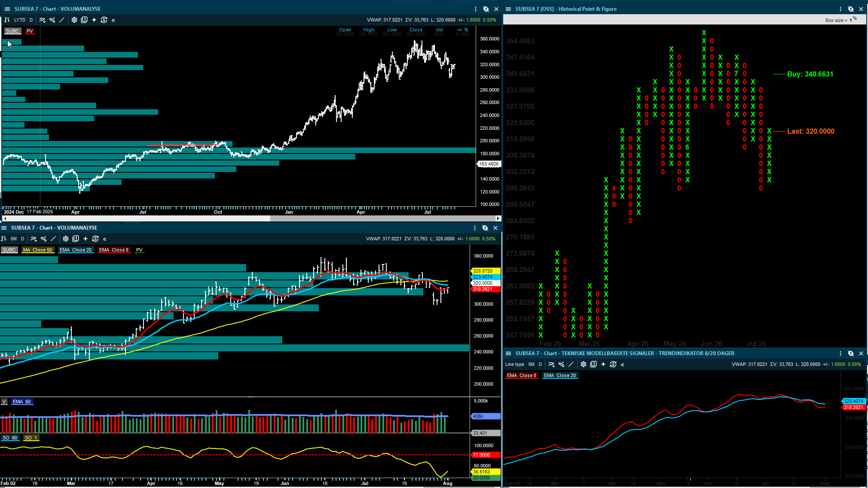Viewport: 868px width, 488px height.
Task: Add a comparison study in the top VOLUMANALYSE chart
Action: 52,20
